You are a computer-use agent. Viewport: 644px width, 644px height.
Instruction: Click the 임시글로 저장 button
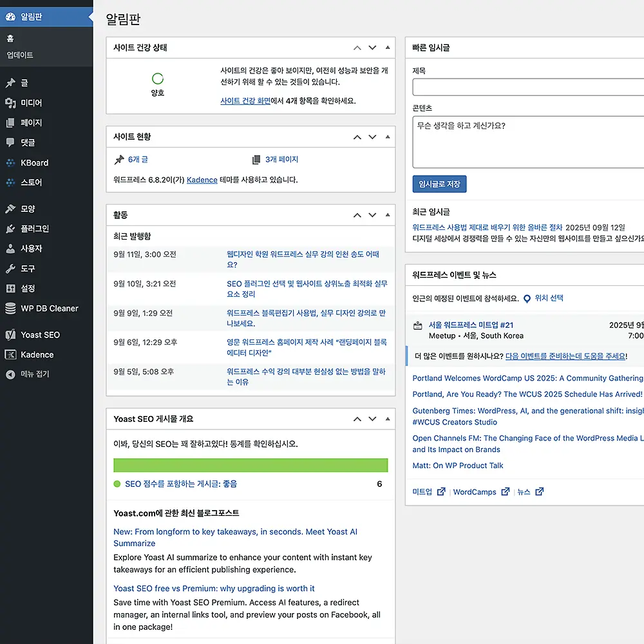439,184
